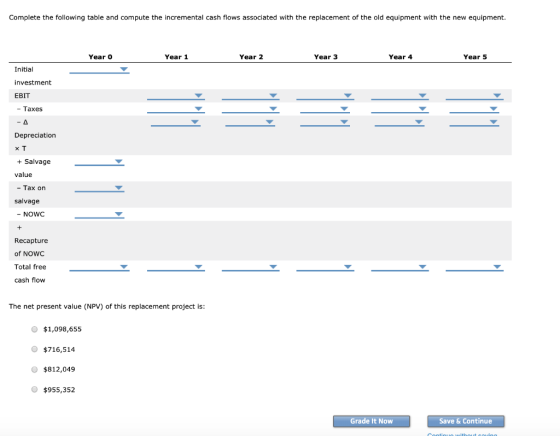Expand the Taxes Year 2 dropdown
The width and height of the screenshot is (560, 436).
[250, 109]
